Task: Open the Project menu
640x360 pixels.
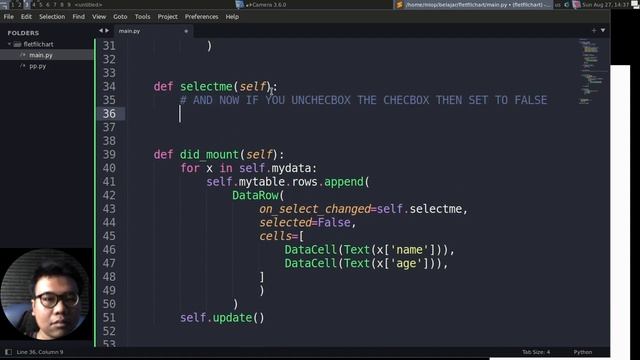Action: (167, 17)
